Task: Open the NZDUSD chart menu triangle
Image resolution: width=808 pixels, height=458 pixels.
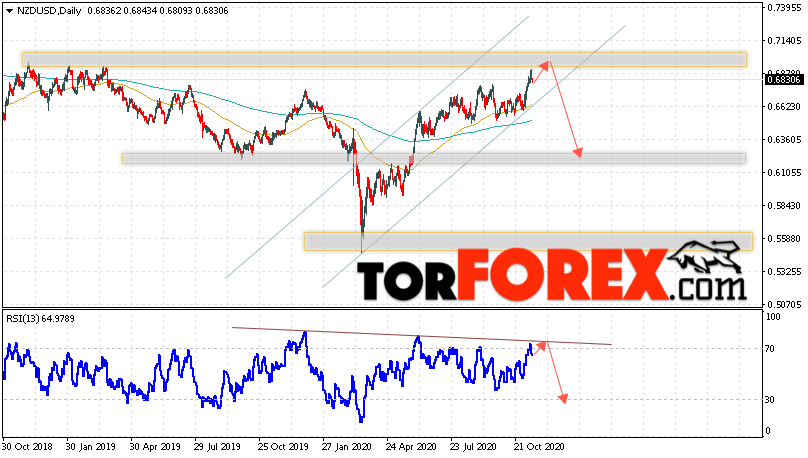Action: click(9, 11)
